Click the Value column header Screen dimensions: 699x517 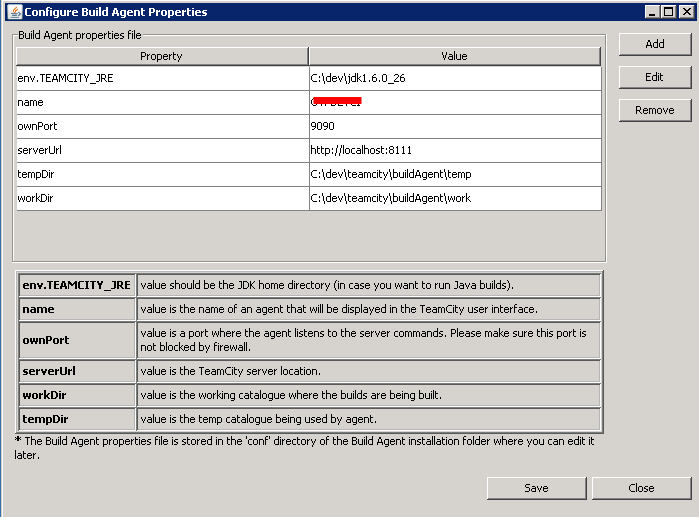tap(454, 56)
